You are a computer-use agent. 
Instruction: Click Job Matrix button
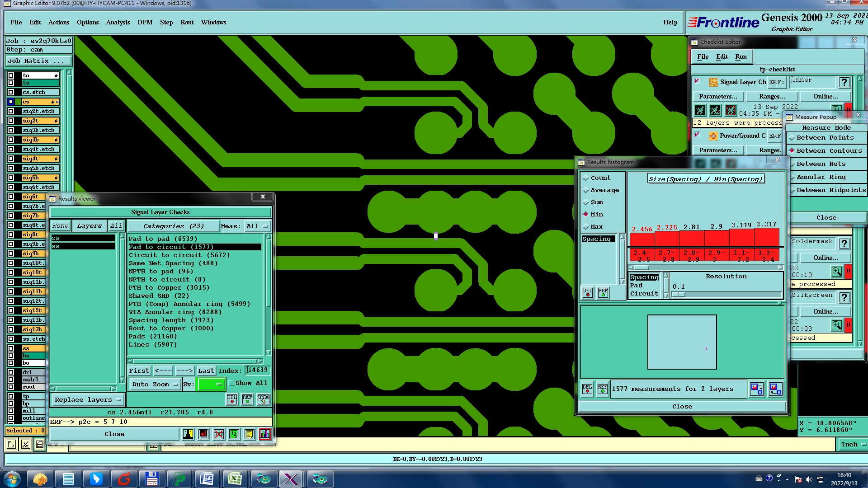click(38, 61)
